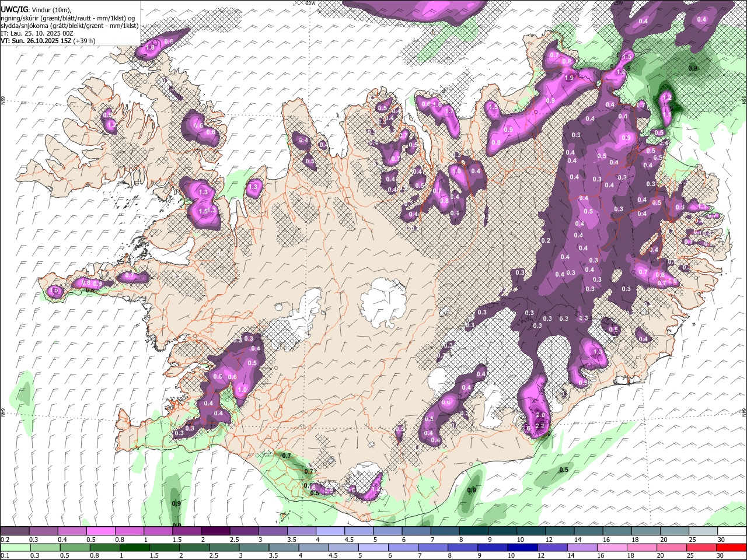Click the 'VT: Sun. 26.10.2025 15Z' line
The width and height of the screenshot is (747, 560).
pos(36,41)
